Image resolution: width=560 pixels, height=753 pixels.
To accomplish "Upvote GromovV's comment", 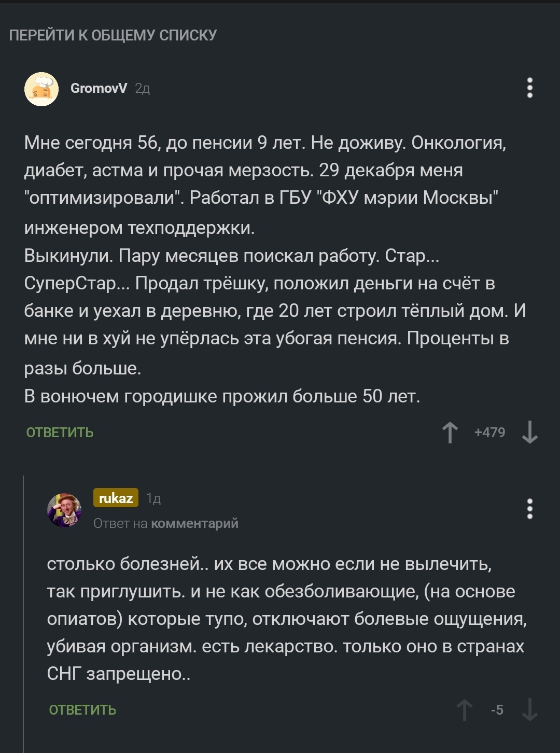I will 450,433.
